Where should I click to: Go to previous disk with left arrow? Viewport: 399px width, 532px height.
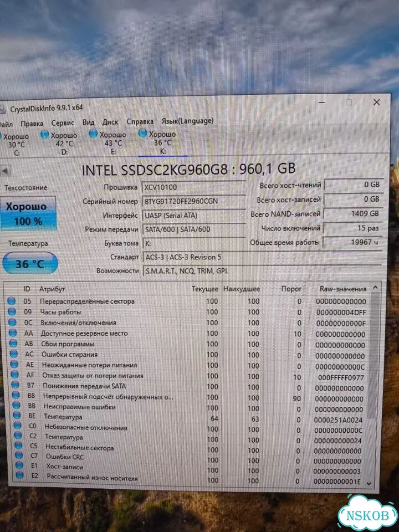6,171
